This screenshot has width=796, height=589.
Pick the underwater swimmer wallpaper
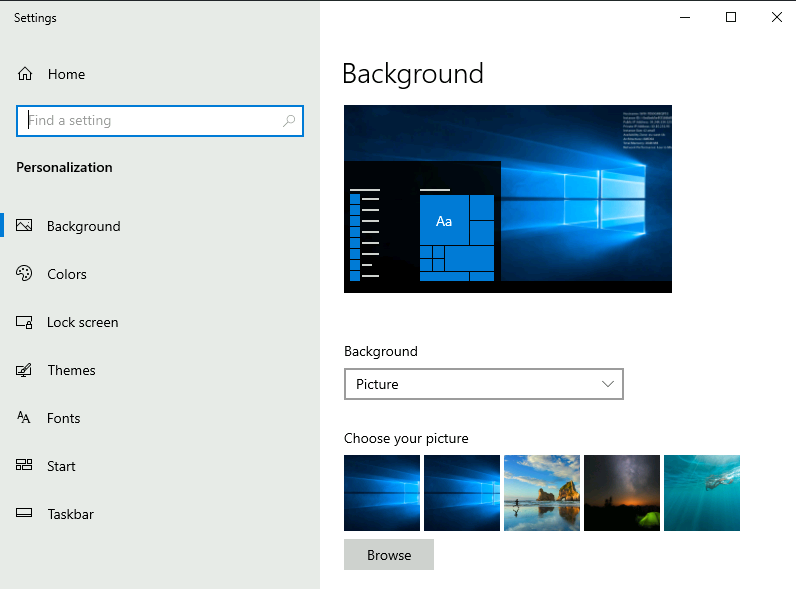702,493
